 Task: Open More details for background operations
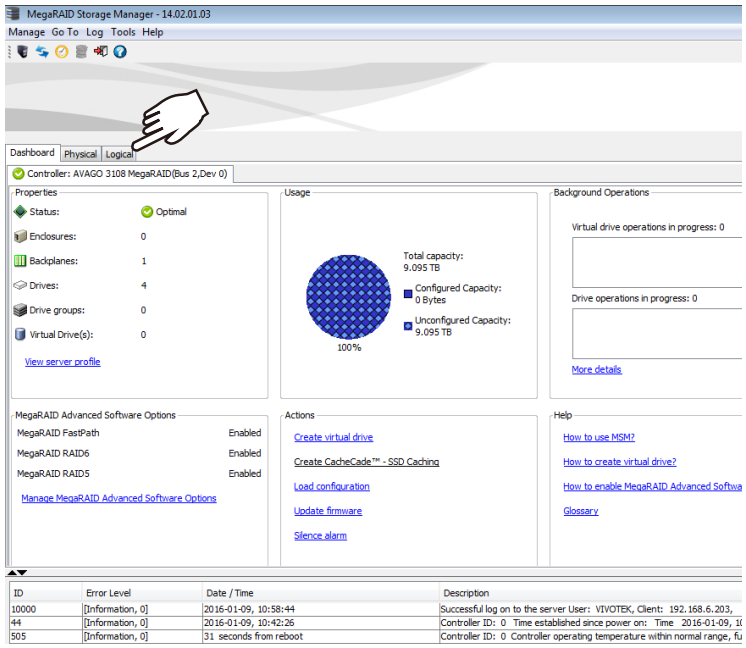pos(597,370)
